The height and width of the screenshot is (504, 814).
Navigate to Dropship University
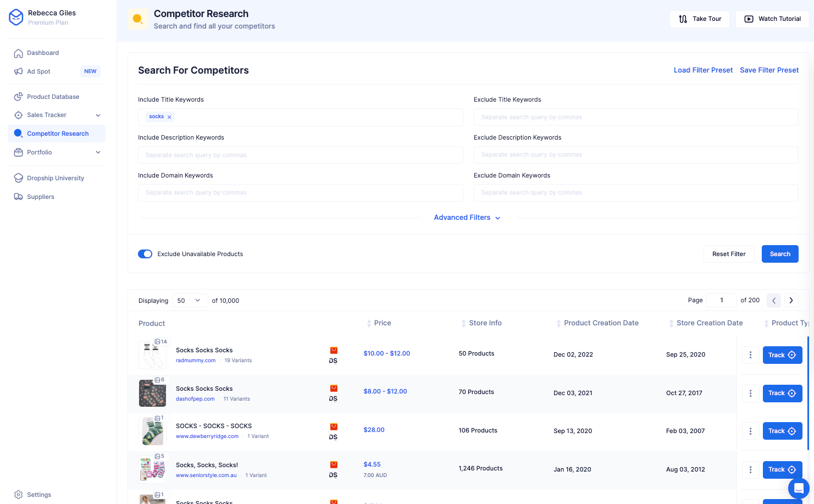(x=57, y=178)
